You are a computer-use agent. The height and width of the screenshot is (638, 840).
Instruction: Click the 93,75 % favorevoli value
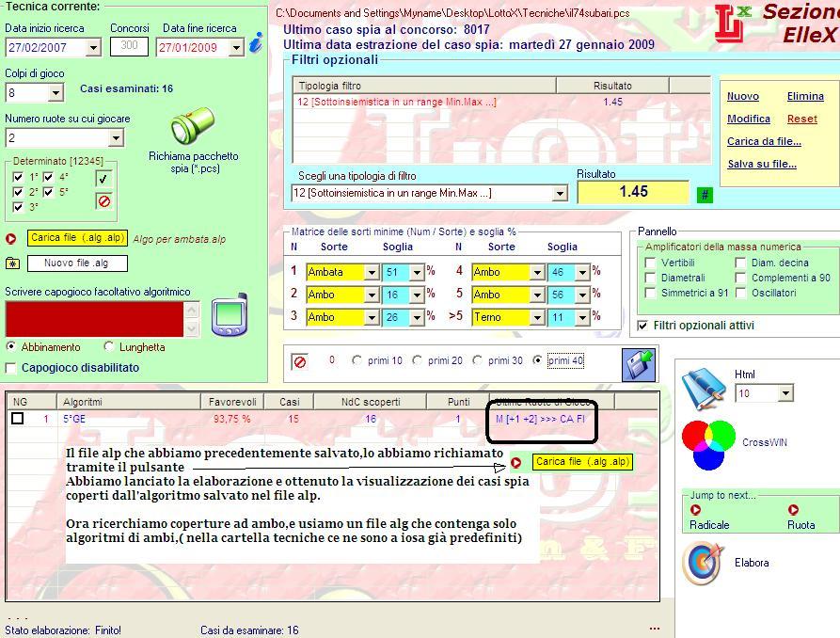231,419
